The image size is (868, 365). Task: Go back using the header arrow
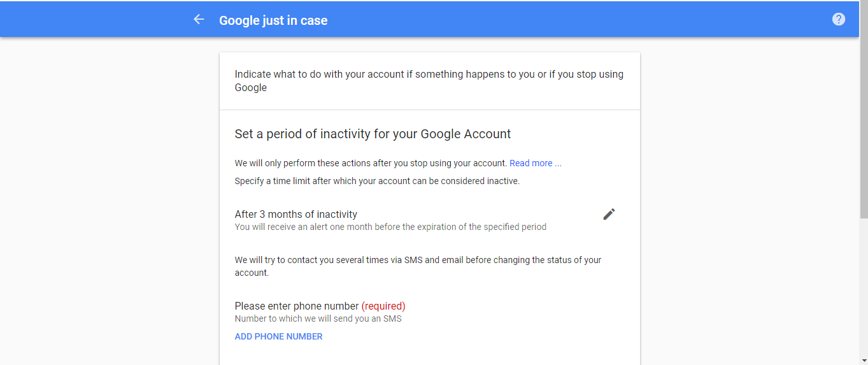coord(199,20)
